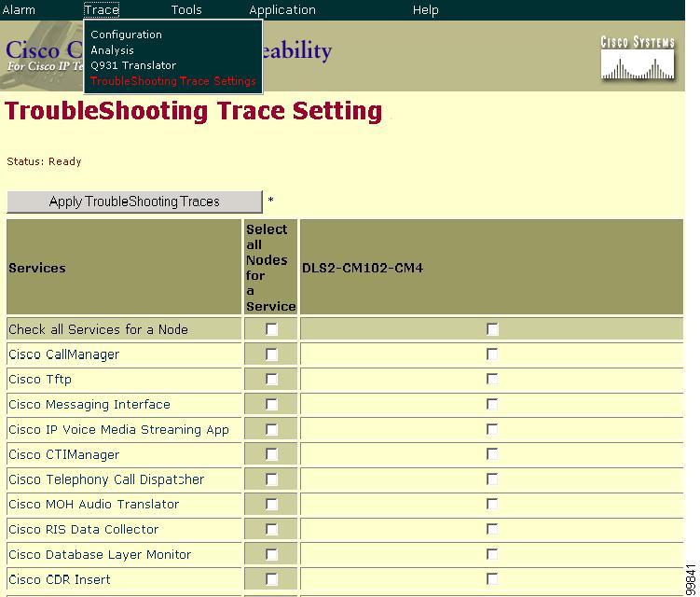
Task: Click Apply TroubleShooting Traces button
Action: 134,201
